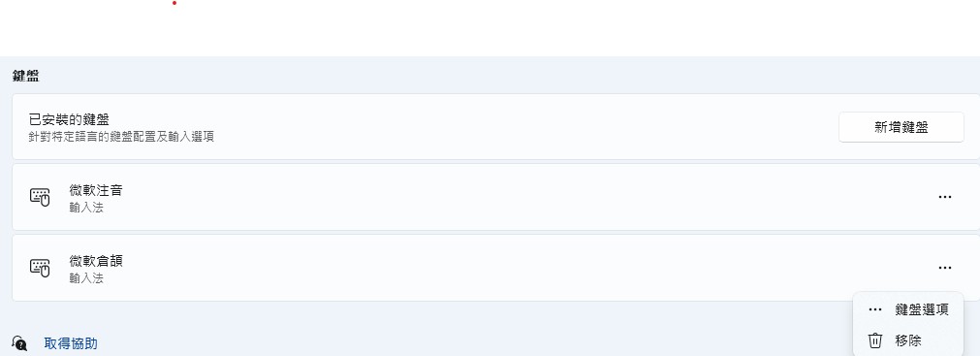980x356 pixels.
Task: Click the 輸入法 subtitle under 微軟注音
Action: (x=86, y=208)
